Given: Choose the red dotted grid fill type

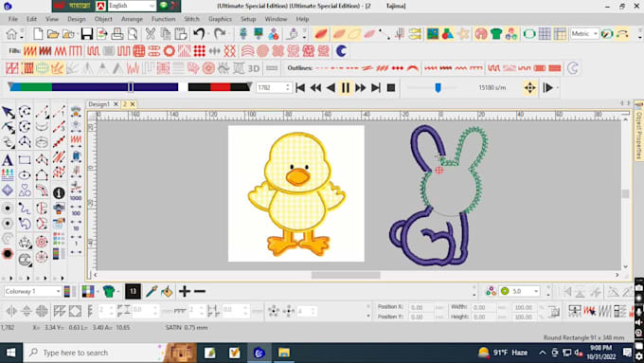Looking at the screenshot, I should coord(200,51).
